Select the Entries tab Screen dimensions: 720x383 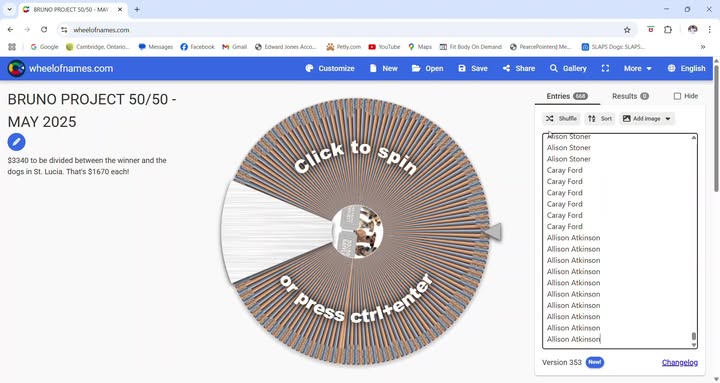coord(567,96)
